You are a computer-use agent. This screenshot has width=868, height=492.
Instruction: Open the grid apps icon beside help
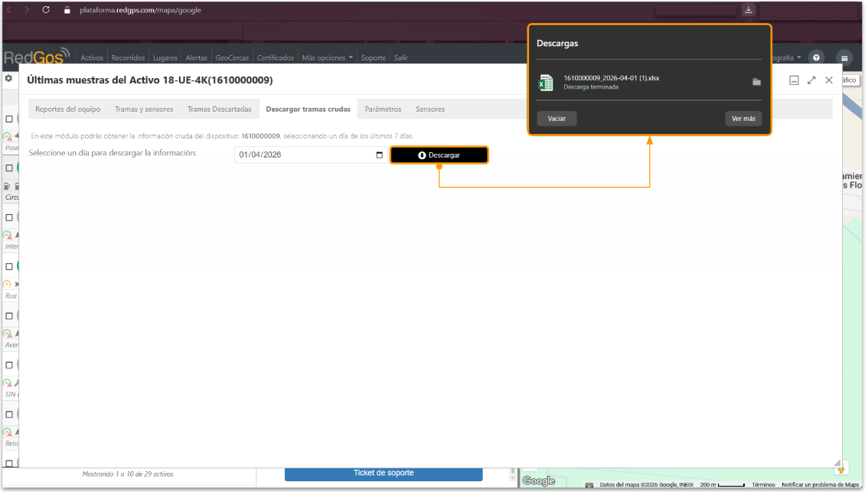tap(844, 57)
